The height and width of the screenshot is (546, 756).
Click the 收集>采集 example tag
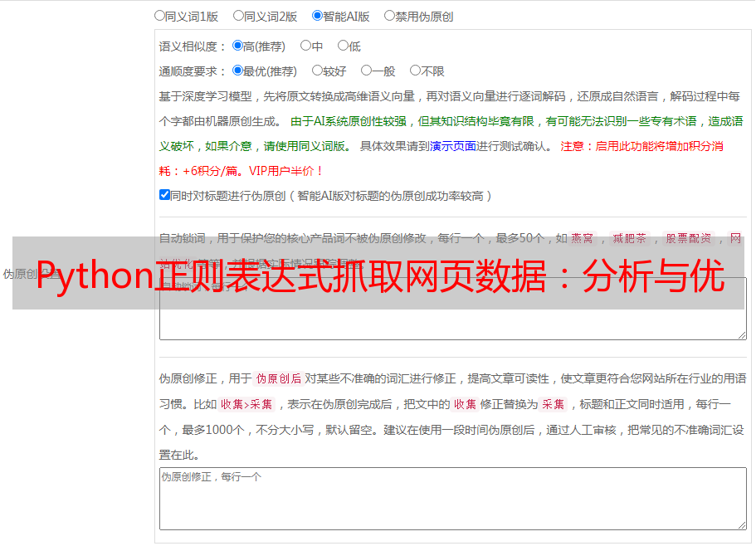pyautogui.click(x=246, y=404)
